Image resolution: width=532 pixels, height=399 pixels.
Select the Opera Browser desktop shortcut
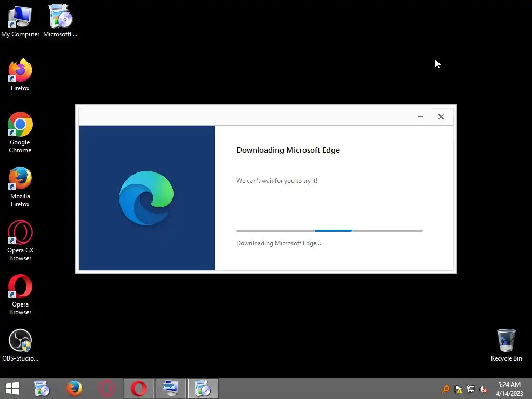[20, 295]
